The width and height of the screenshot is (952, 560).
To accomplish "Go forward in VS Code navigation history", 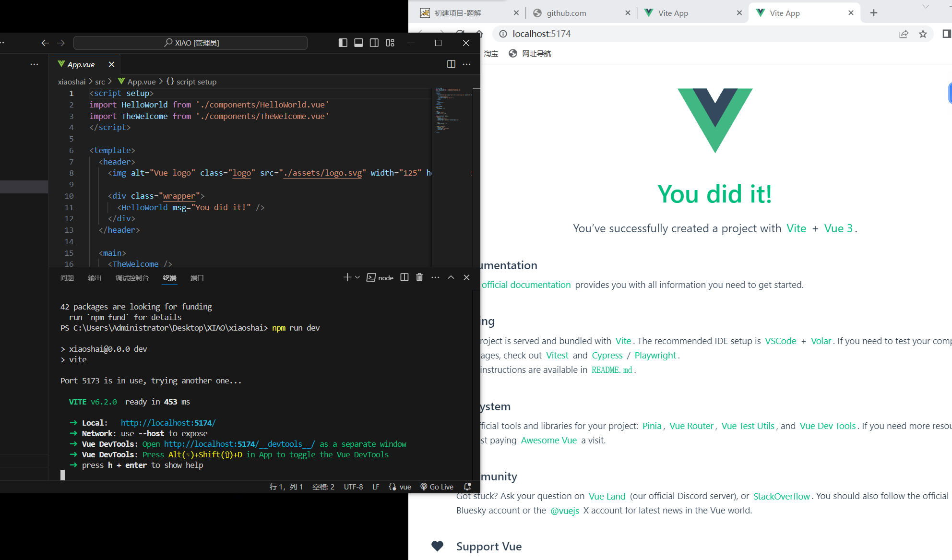I will coord(61,43).
